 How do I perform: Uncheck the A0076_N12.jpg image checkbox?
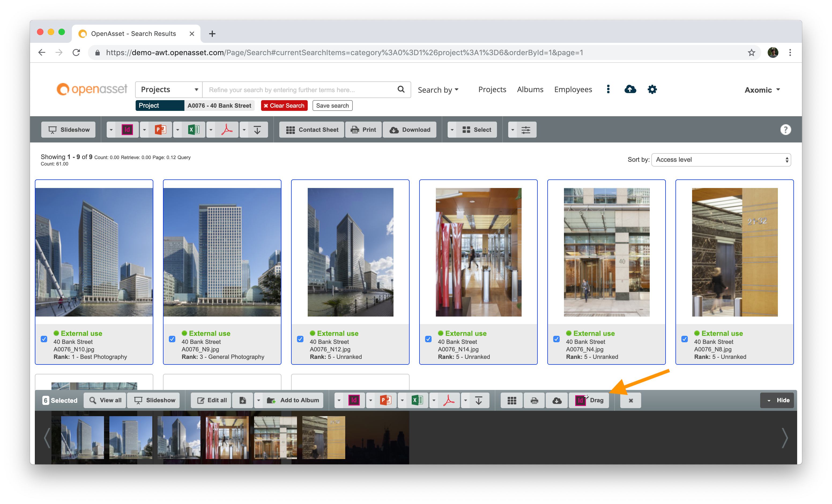[x=300, y=339]
